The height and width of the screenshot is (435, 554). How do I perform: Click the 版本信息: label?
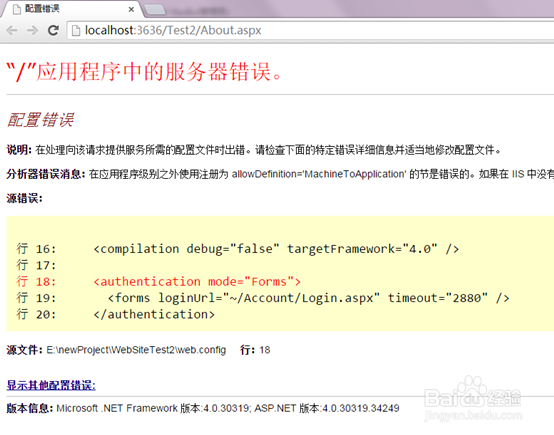pyautogui.click(x=30, y=408)
